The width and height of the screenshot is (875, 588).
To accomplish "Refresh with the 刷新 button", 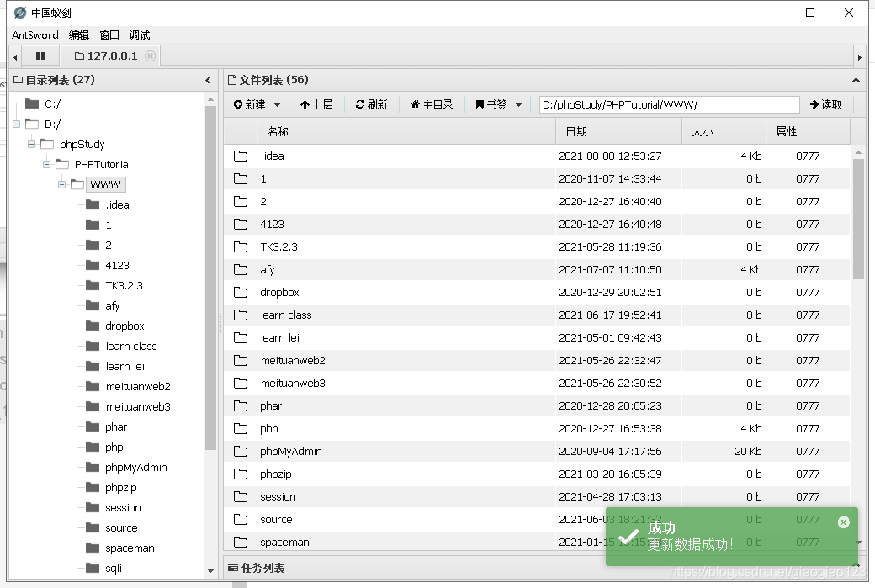I will tap(371, 104).
